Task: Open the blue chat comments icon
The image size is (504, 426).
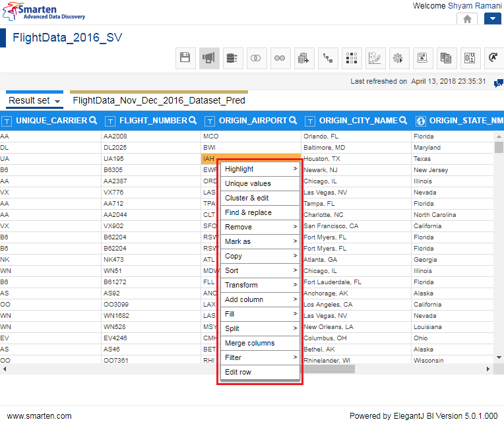Action: point(499,83)
